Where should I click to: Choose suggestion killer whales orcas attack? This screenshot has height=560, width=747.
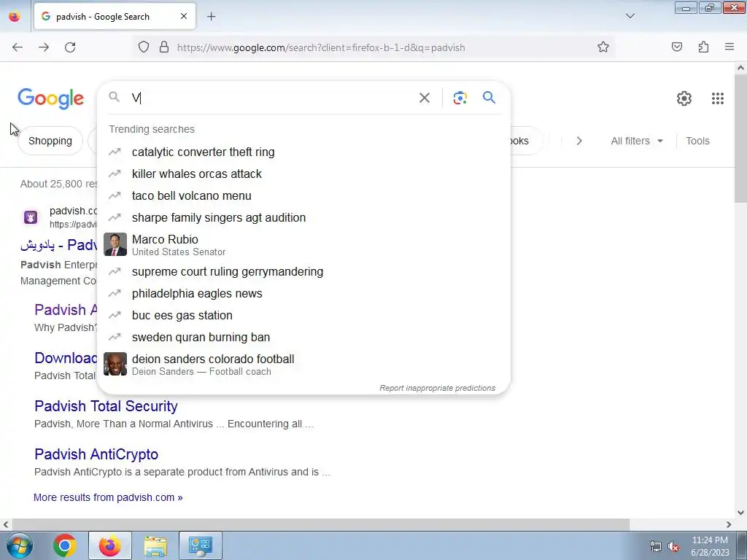303,174
